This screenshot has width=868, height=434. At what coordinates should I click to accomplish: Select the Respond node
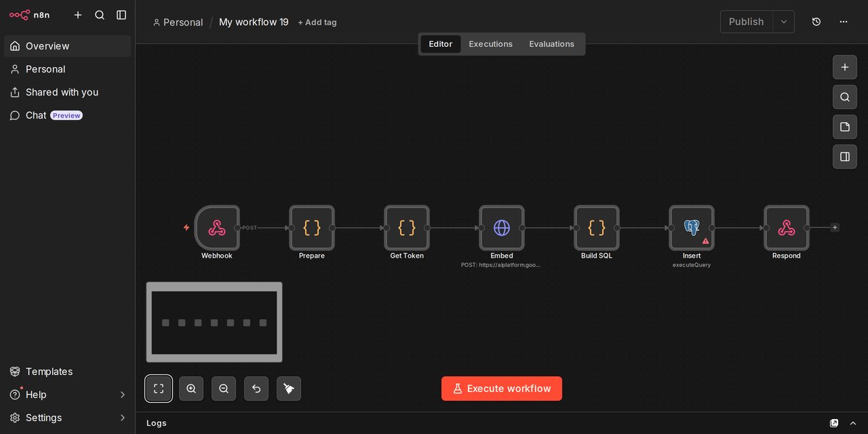(x=787, y=228)
